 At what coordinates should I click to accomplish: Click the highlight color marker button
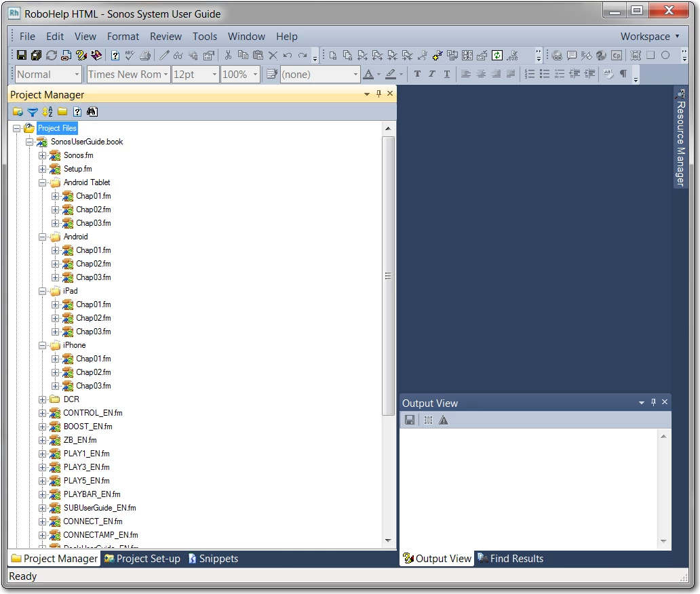[x=391, y=74]
